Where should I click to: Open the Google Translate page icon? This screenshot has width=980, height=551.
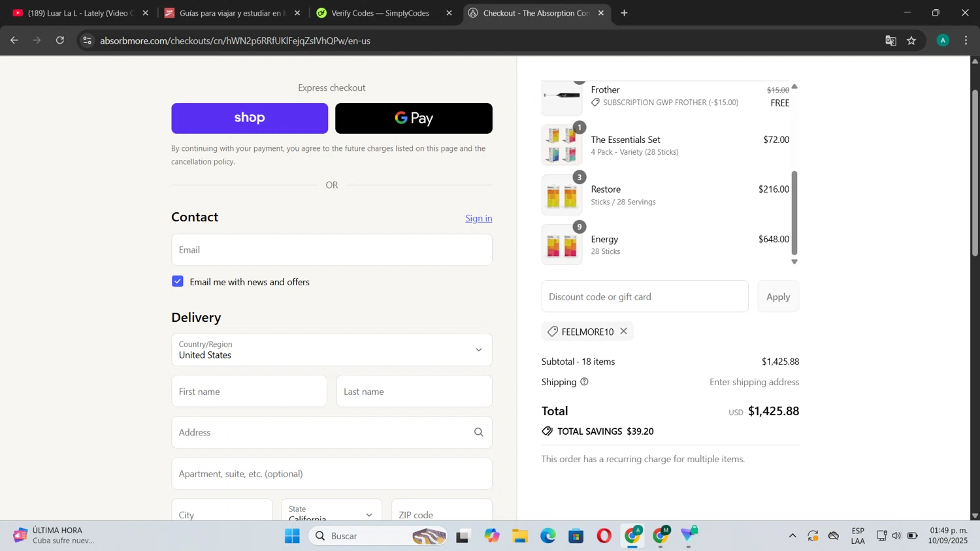(890, 40)
